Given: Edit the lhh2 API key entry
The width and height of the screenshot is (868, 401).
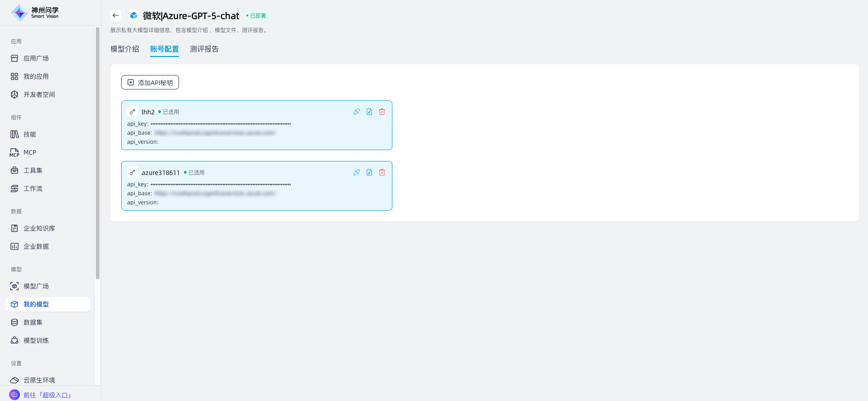Looking at the screenshot, I should pyautogui.click(x=369, y=112).
